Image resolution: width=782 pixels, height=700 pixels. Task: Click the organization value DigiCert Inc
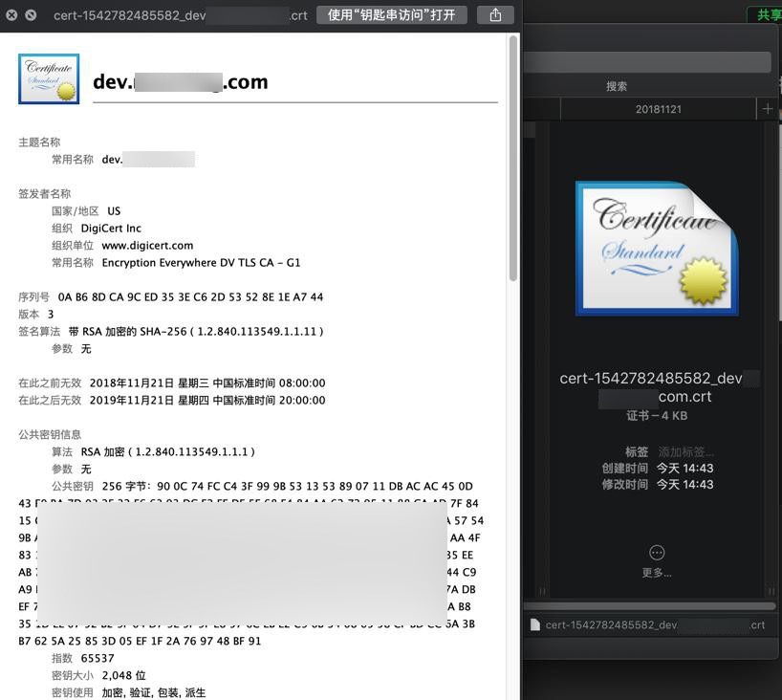(111, 229)
